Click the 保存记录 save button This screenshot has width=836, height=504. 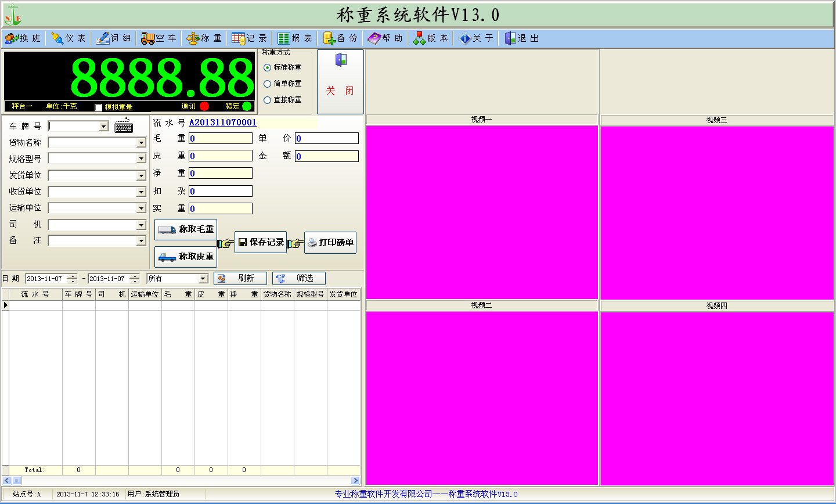coord(261,242)
